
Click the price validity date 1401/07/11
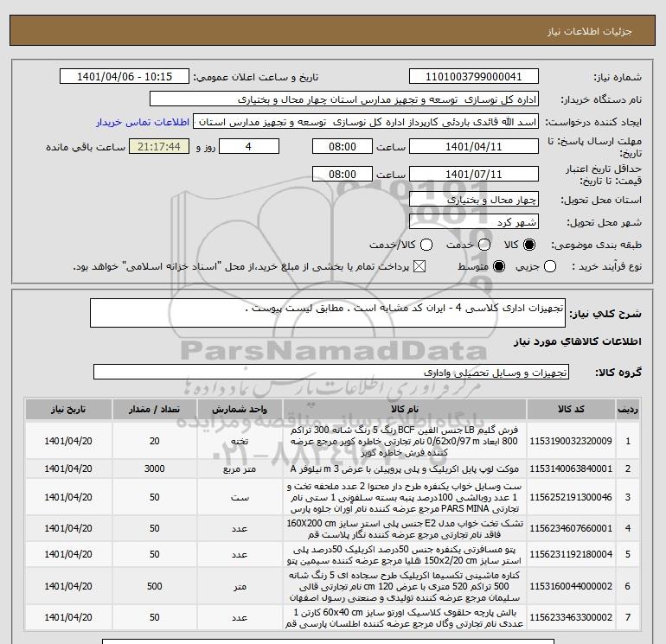pos(474,174)
